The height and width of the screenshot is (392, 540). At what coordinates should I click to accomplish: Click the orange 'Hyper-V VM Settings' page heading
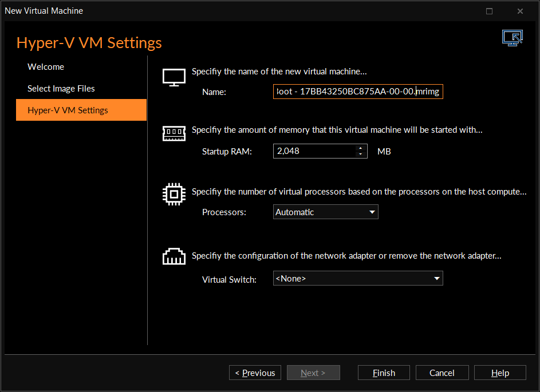click(x=89, y=43)
